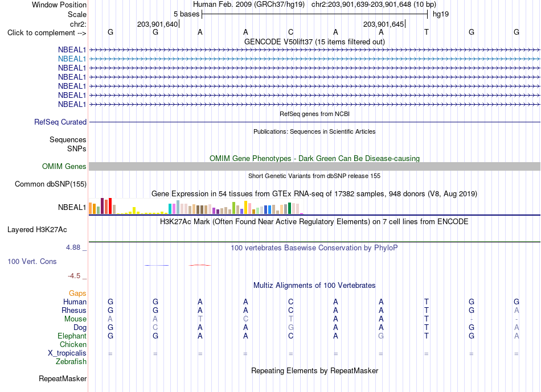541x392 pixels.
Task: Click the '5 bases' scale bar label
Action: click(186, 14)
